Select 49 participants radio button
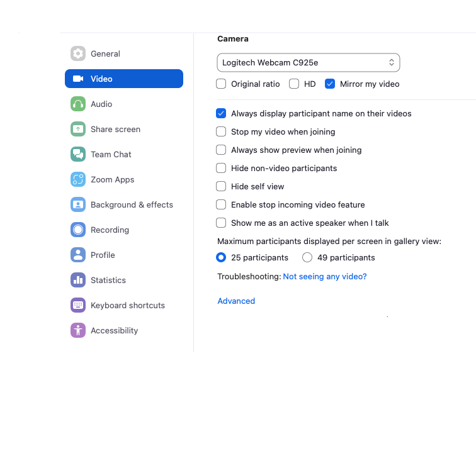The image size is (476, 451). (x=307, y=257)
